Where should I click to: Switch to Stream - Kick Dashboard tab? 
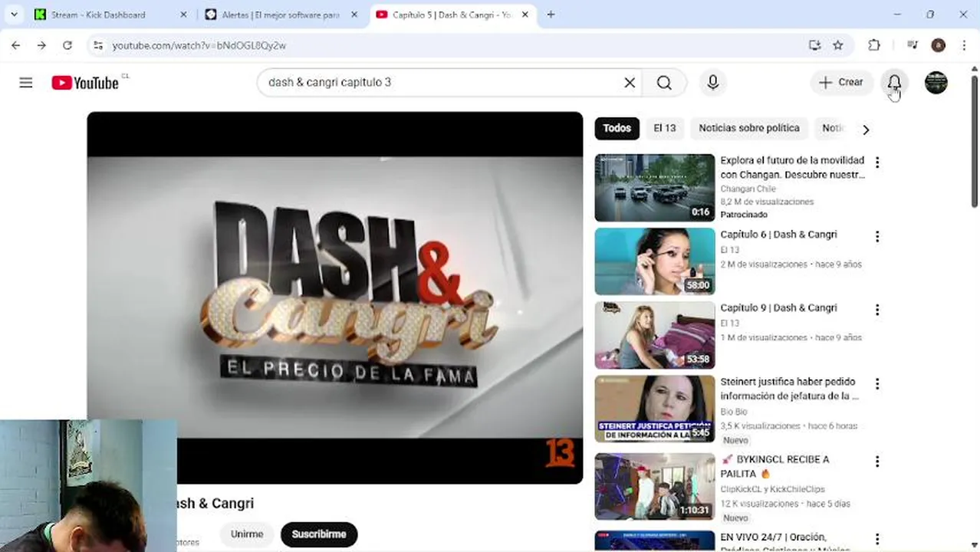pyautogui.click(x=111, y=15)
